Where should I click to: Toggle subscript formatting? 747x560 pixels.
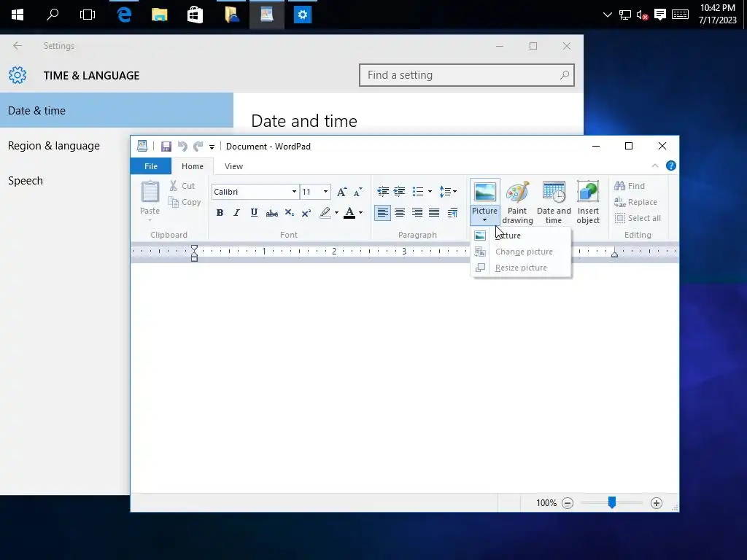(289, 213)
